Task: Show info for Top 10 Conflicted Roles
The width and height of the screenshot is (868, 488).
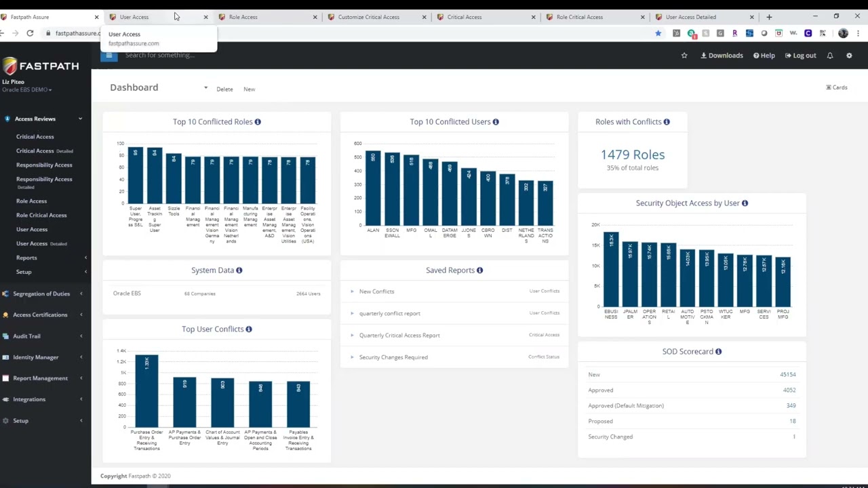Action: pyautogui.click(x=258, y=122)
